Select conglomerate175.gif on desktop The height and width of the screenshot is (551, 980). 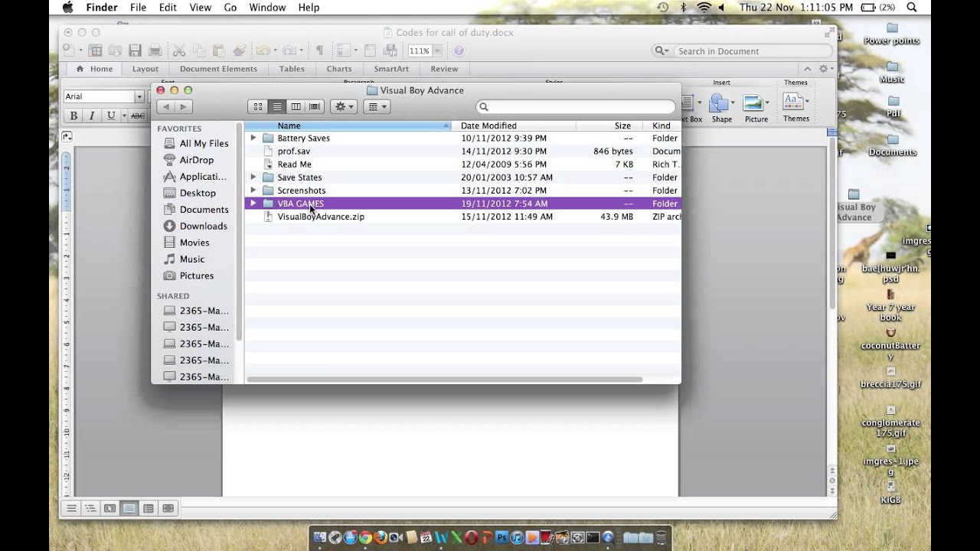[890, 422]
